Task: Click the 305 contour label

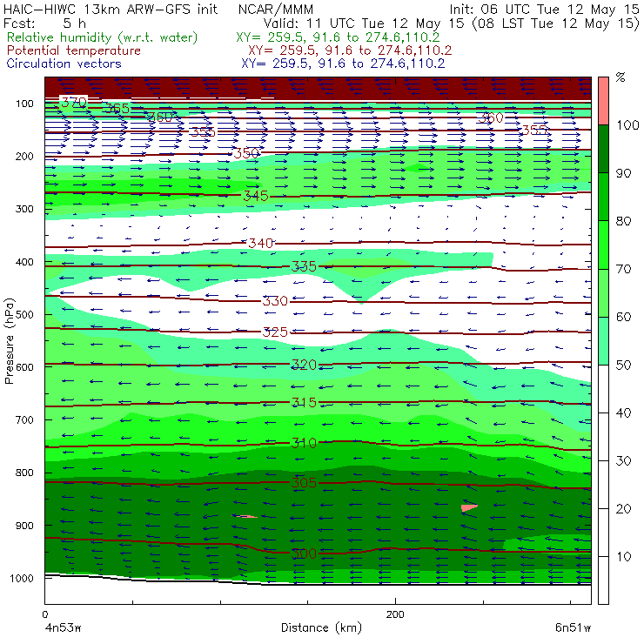Action: tap(304, 483)
